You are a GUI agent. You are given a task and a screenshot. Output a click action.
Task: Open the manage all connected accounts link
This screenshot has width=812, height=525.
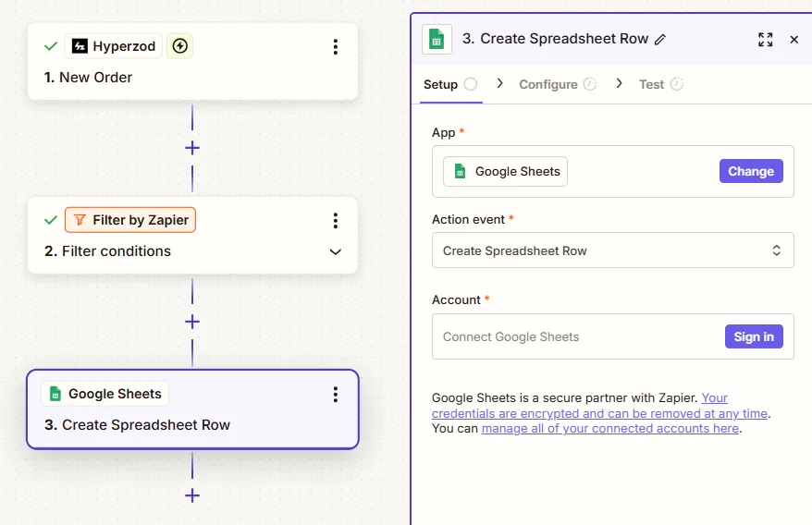pyautogui.click(x=610, y=429)
